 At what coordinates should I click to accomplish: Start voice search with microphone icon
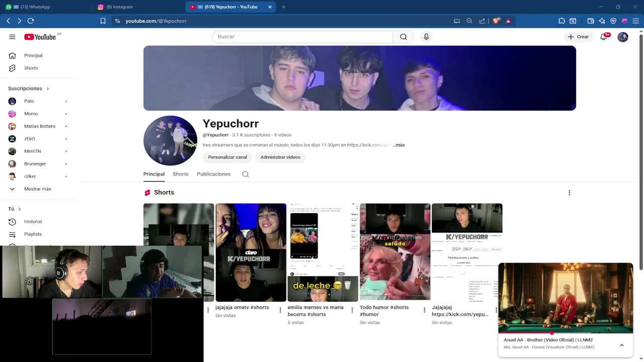tap(426, 37)
